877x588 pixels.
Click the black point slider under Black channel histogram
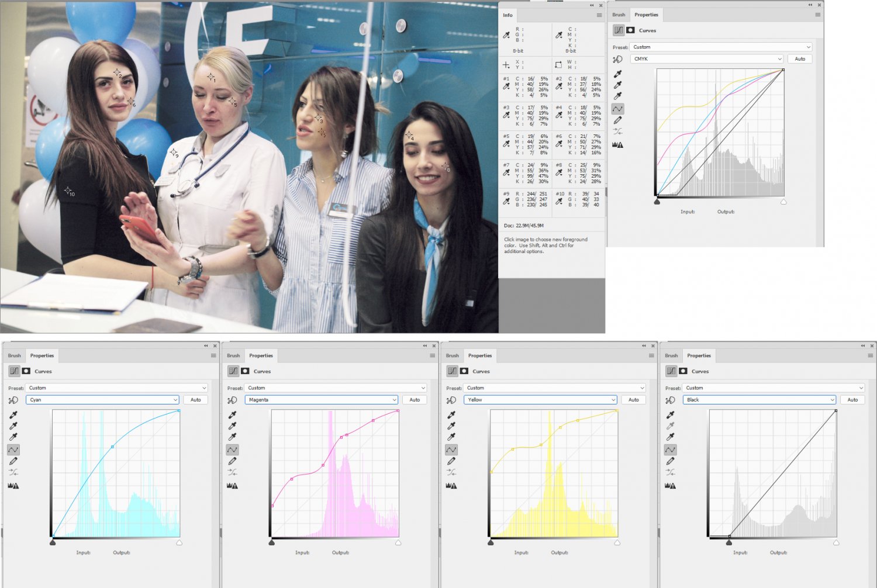729,543
